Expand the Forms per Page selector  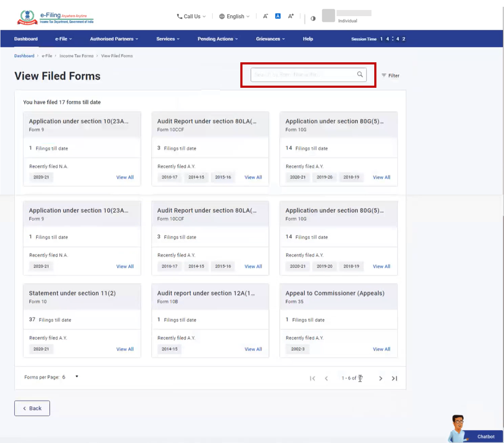[x=76, y=376]
